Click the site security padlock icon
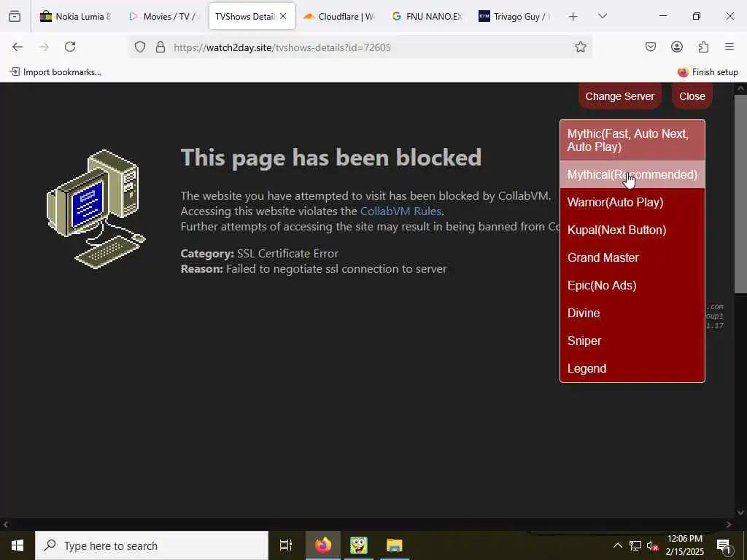The width and height of the screenshot is (747, 560). click(x=160, y=47)
